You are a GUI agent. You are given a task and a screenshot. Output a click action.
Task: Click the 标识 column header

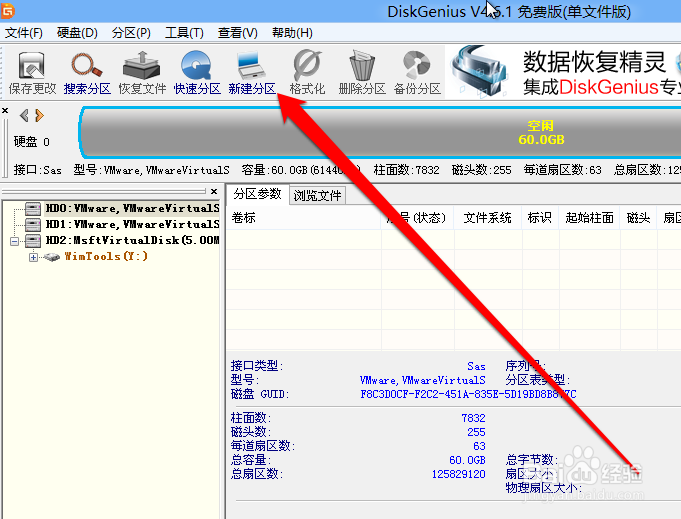point(539,218)
